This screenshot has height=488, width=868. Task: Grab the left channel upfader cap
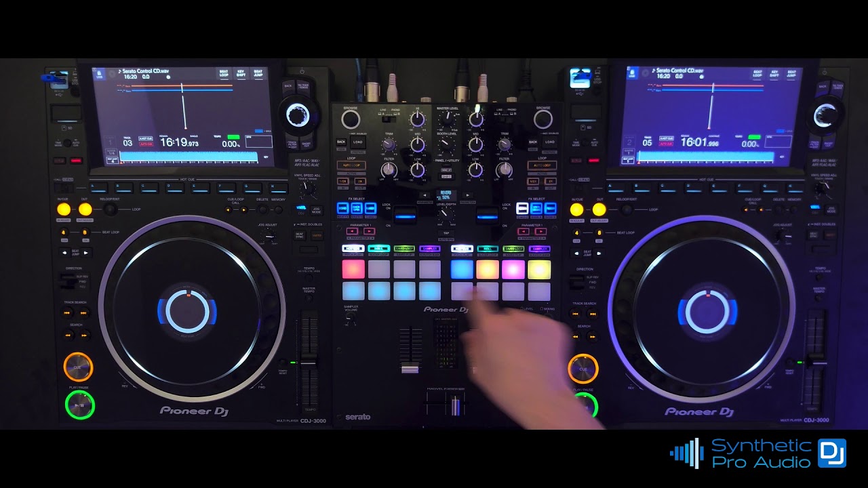pos(410,368)
